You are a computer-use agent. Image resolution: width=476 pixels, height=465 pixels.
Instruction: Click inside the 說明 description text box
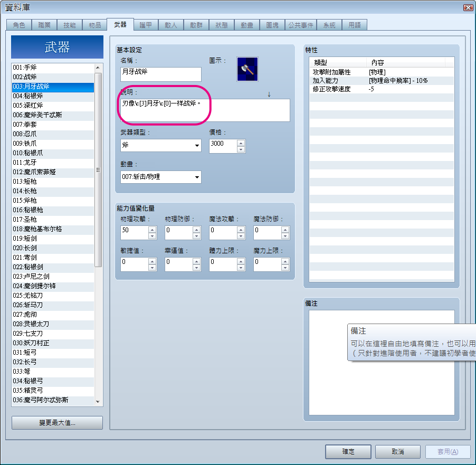point(205,110)
